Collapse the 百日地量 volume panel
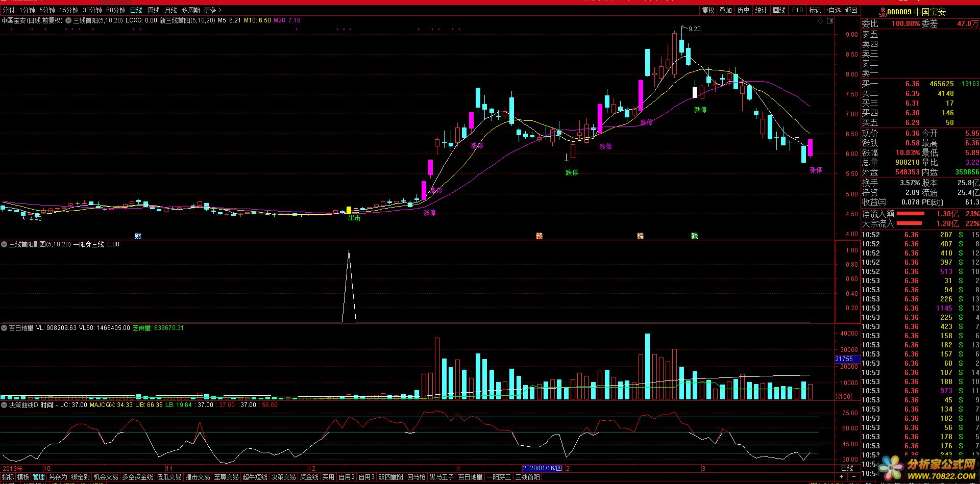 pos(5,328)
